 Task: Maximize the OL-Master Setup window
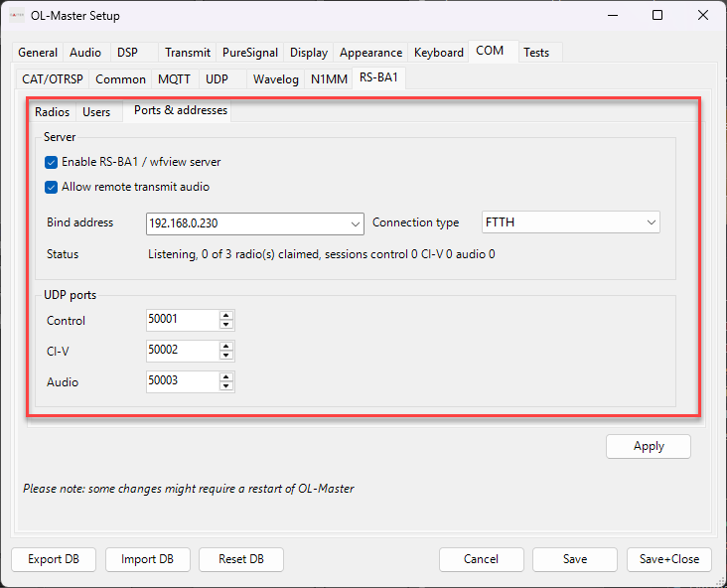point(657,15)
